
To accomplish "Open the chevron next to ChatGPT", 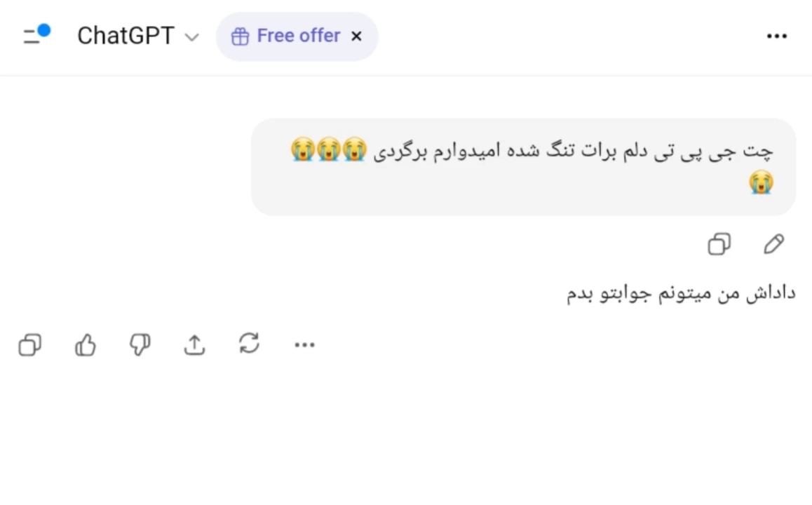I will [x=191, y=36].
